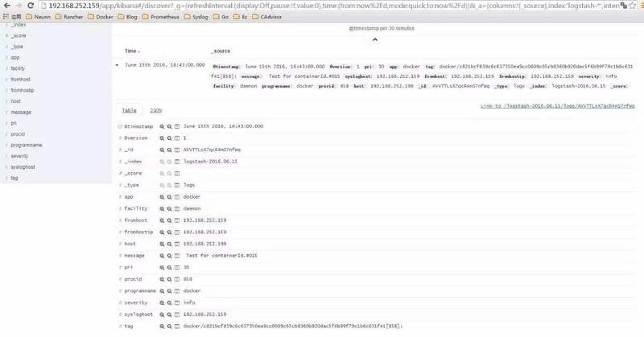This screenshot has height=337, width=644.
Task: Collapse the expanded June 15th log row
Action: pyautogui.click(x=117, y=65)
